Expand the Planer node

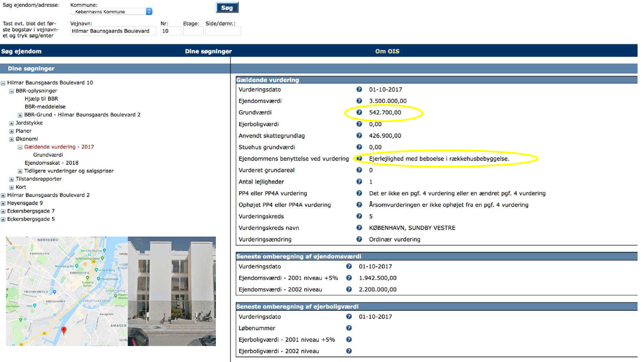coord(12,131)
